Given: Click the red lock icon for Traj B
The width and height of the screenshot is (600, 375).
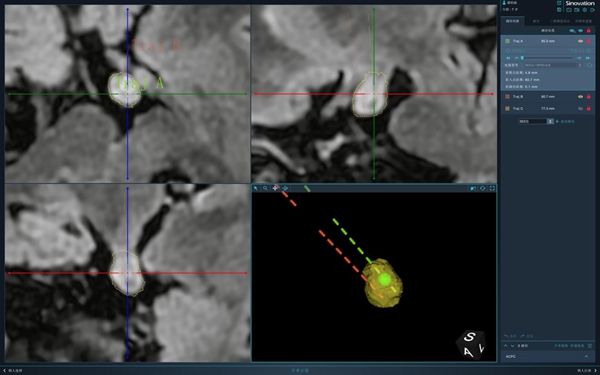Looking at the screenshot, I should [589, 97].
